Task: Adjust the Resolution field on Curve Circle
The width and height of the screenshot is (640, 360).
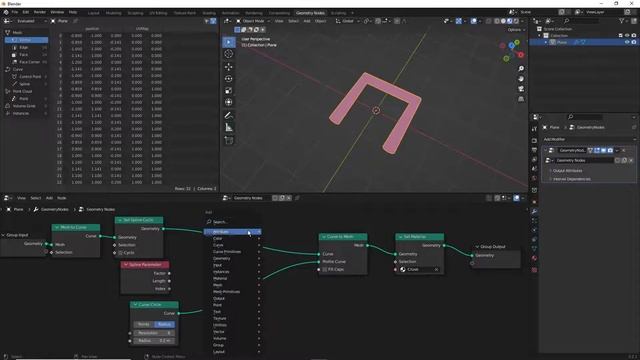Action: [x=154, y=333]
